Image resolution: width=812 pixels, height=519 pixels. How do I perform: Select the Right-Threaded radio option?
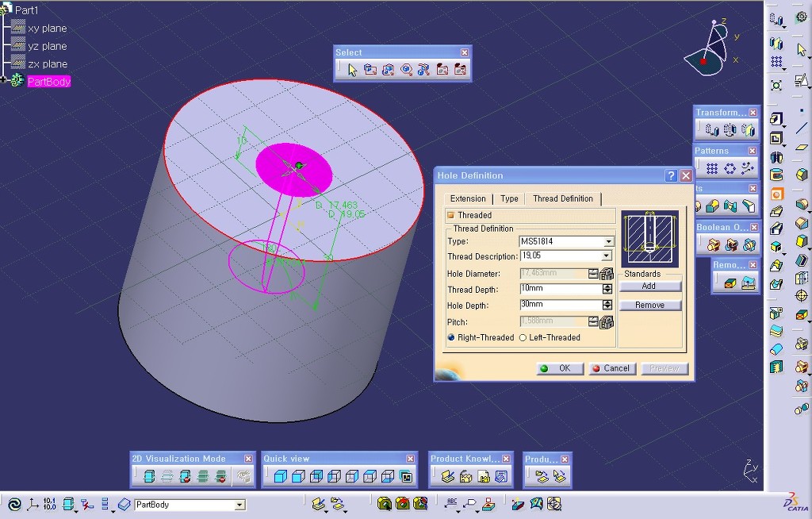(x=451, y=338)
